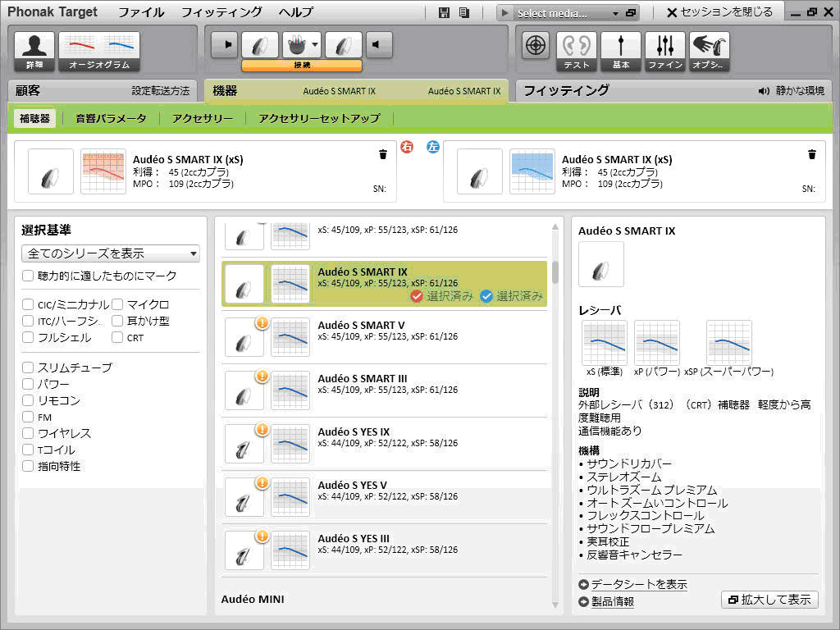Click the red 選択済み right-ear checkmark
The height and width of the screenshot is (630, 840).
pos(417,295)
